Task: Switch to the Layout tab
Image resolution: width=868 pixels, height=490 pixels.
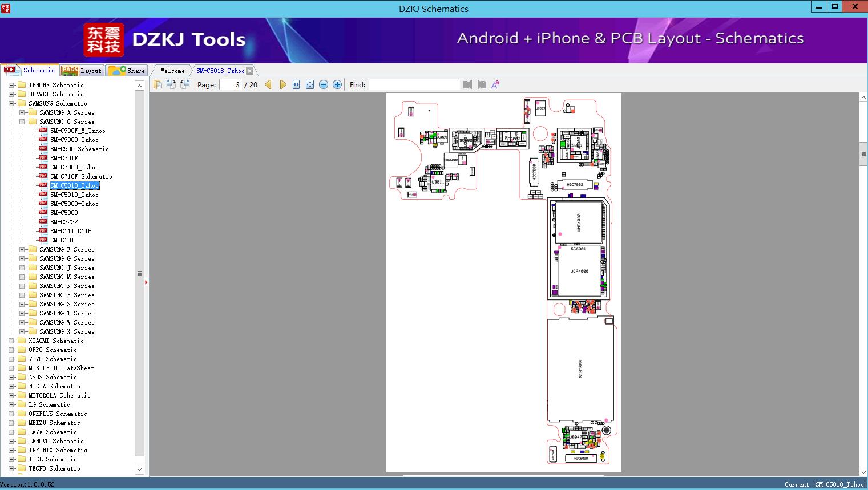Action: click(82, 71)
